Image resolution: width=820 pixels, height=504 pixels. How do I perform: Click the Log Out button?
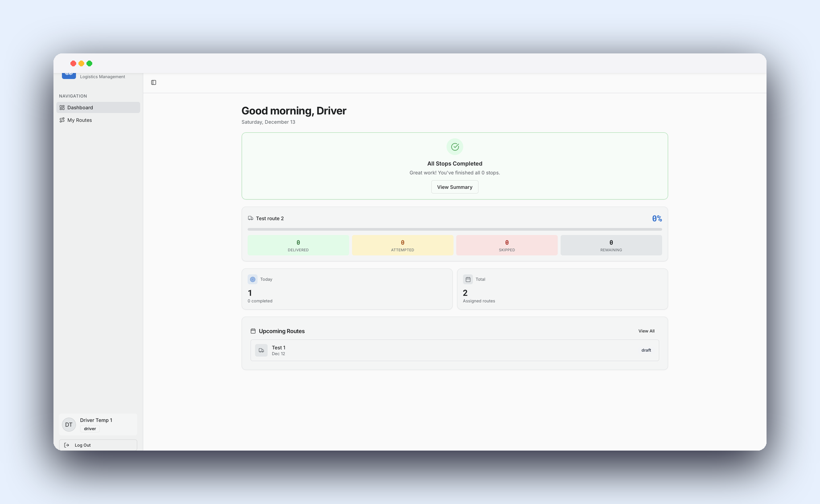click(98, 445)
